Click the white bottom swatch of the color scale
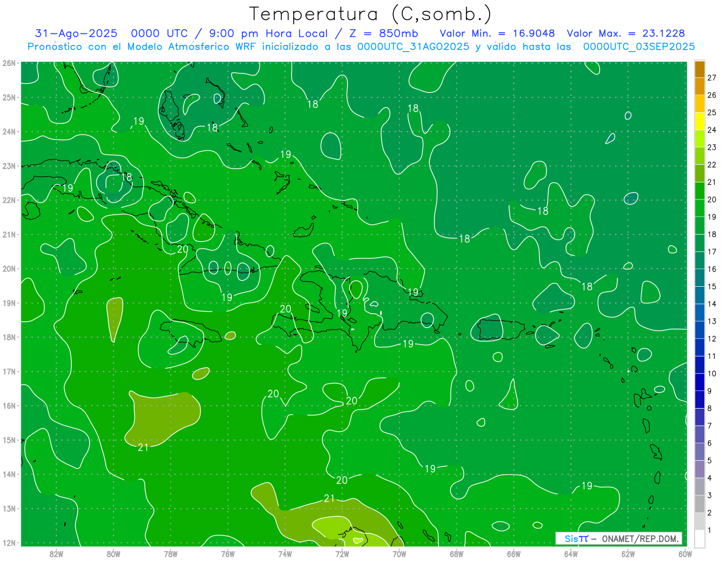 (x=700, y=538)
